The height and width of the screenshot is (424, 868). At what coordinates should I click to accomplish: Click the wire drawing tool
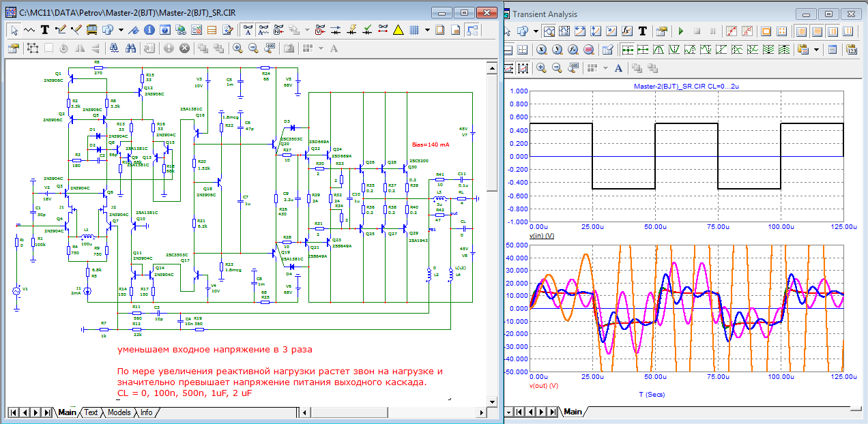60,29
